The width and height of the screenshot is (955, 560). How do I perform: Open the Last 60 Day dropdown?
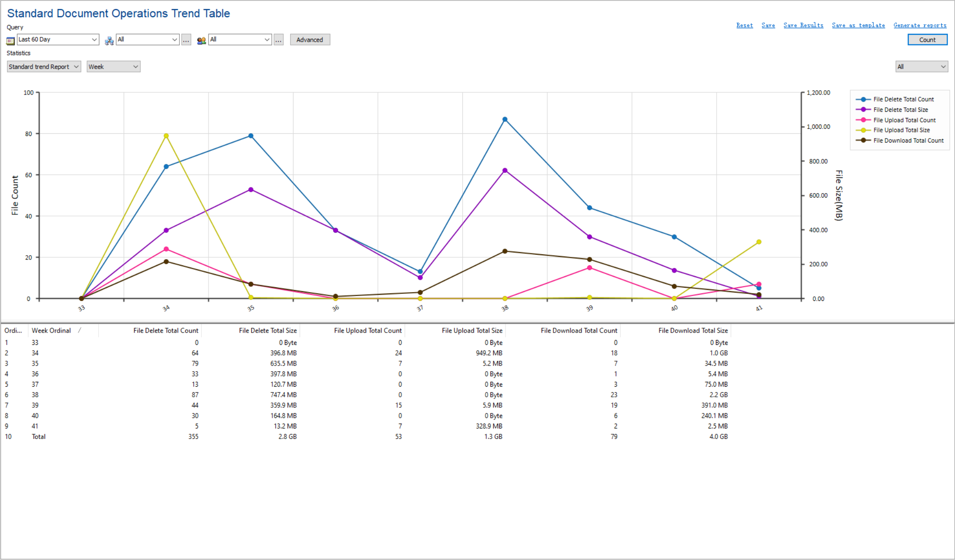coord(58,40)
